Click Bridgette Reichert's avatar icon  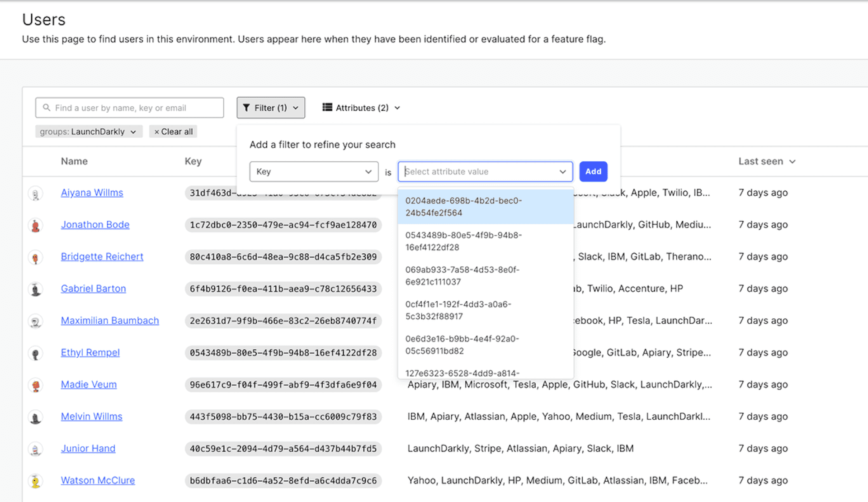pyautogui.click(x=35, y=257)
